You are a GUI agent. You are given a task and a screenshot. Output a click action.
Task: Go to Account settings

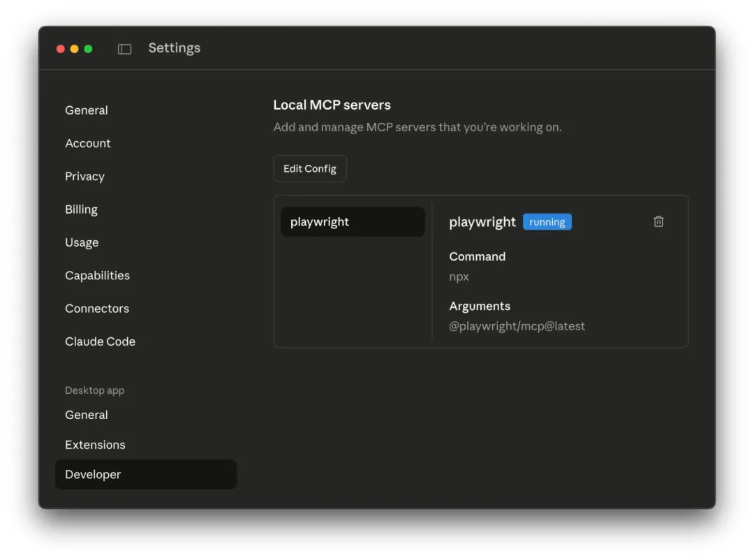pos(88,143)
